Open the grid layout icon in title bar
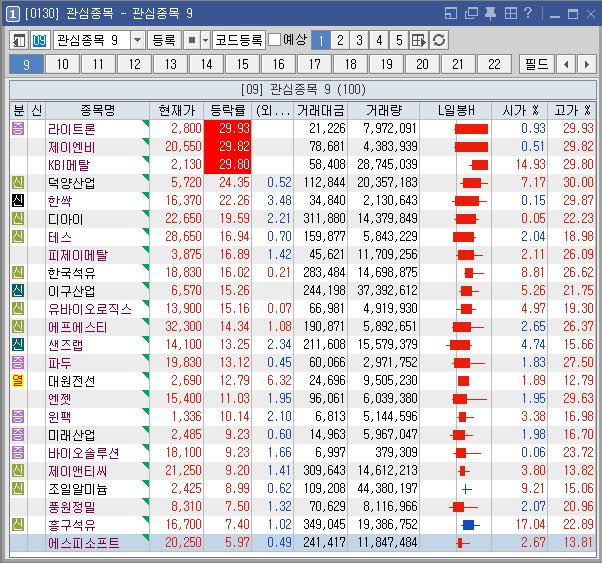Screen dimensions: 602x563 pyautogui.click(x=511, y=13)
